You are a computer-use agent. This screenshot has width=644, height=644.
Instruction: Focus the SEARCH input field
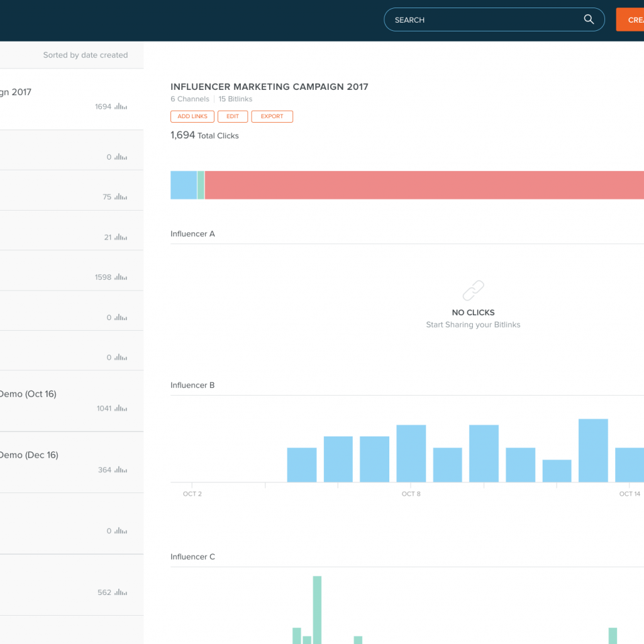[494, 19]
